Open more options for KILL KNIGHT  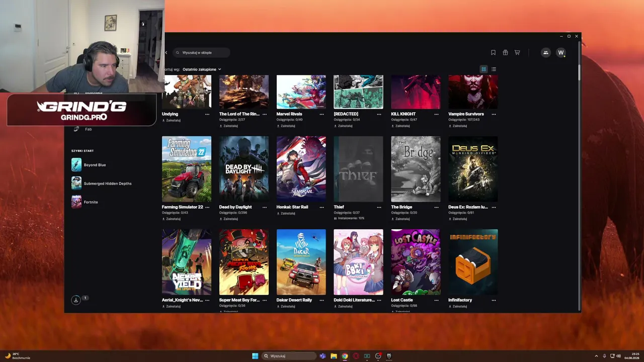(x=436, y=114)
